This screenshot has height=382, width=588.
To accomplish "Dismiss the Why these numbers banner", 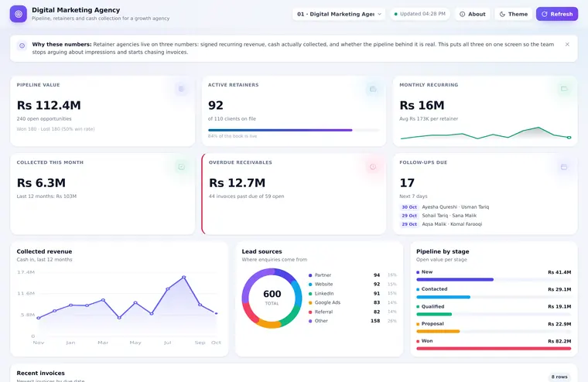I will coord(567,44).
